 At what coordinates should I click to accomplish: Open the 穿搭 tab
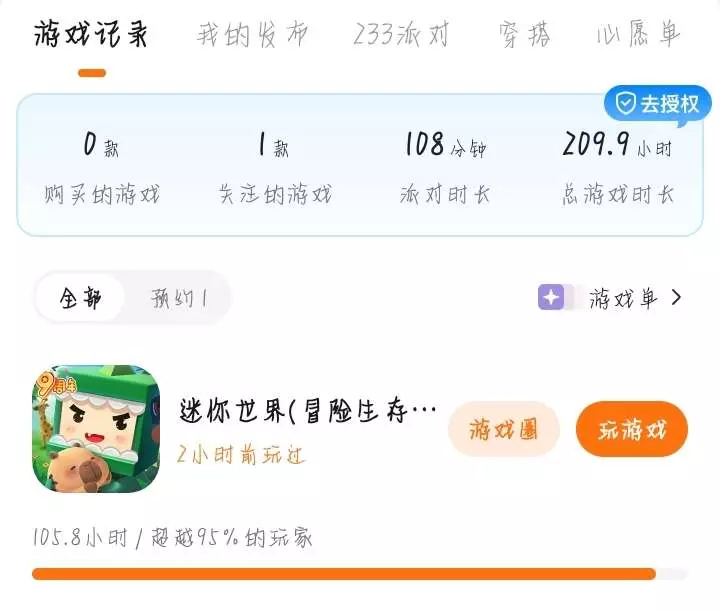[x=524, y=34]
